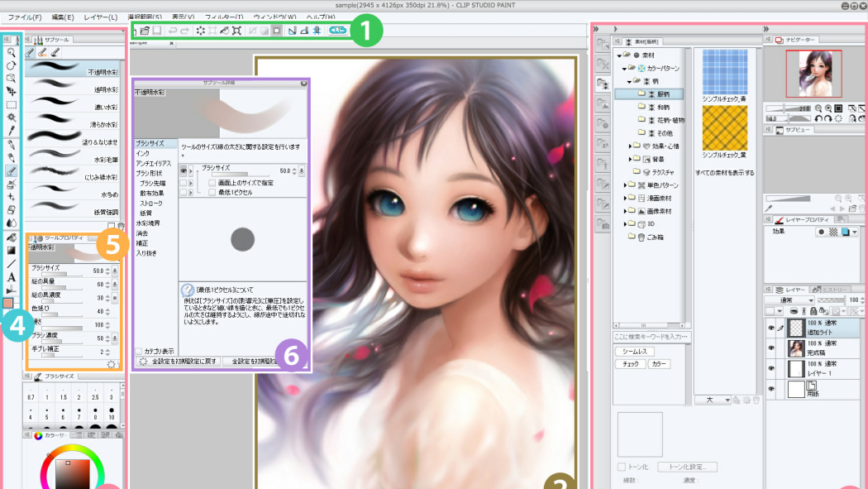The width and height of the screenshot is (868, 489).
Task: Expand the 効果・心情 folder
Action: click(630, 146)
